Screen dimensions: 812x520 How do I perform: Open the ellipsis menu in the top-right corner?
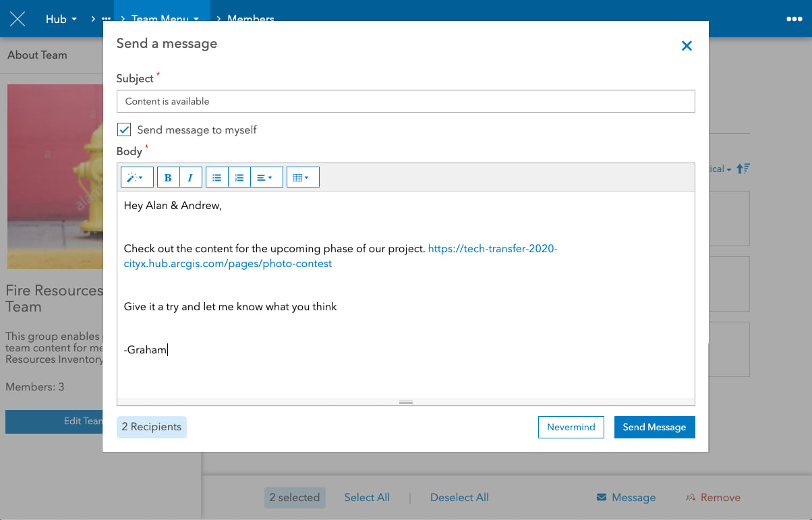[794, 18]
